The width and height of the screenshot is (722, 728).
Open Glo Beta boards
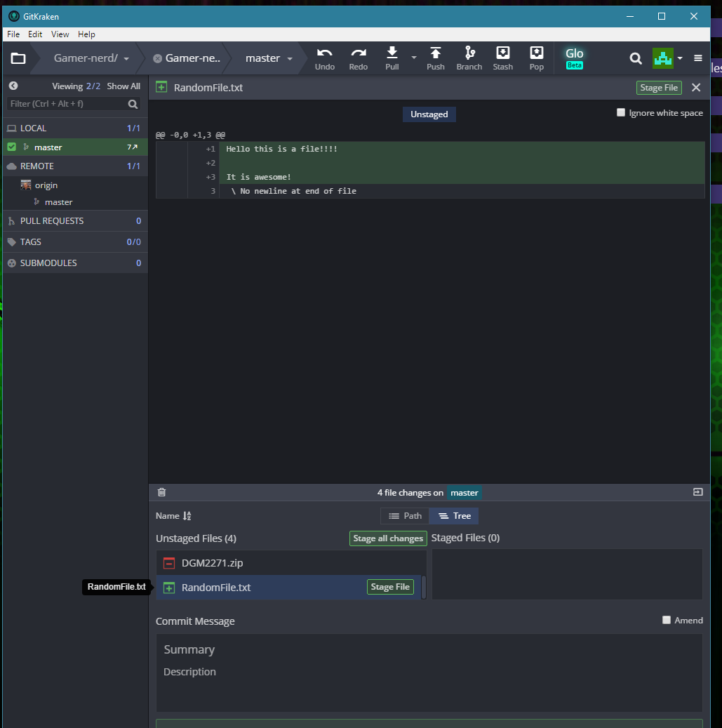[x=575, y=58]
